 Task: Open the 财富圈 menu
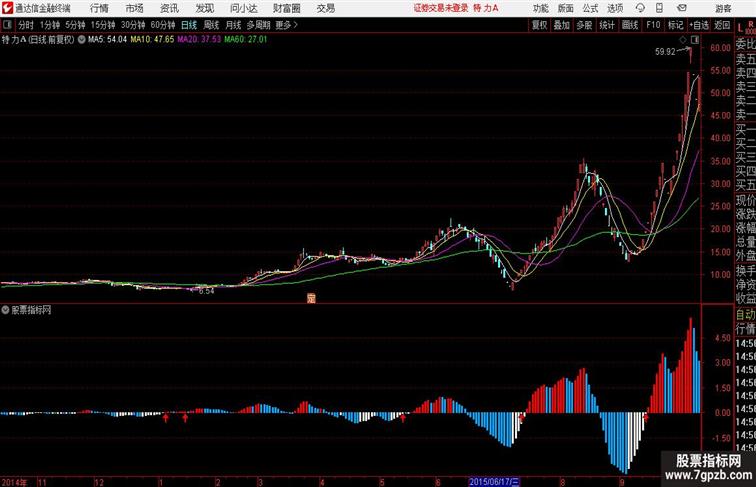(x=286, y=8)
